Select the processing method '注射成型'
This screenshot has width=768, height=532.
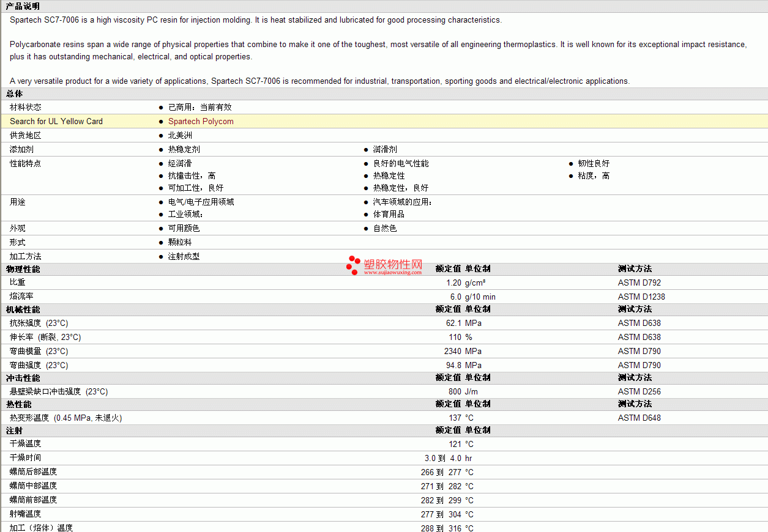click(x=184, y=256)
